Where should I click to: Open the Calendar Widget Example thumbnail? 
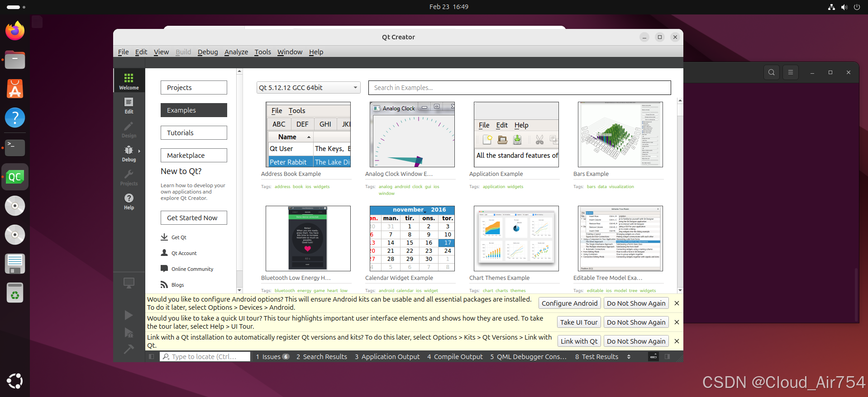coord(412,239)
